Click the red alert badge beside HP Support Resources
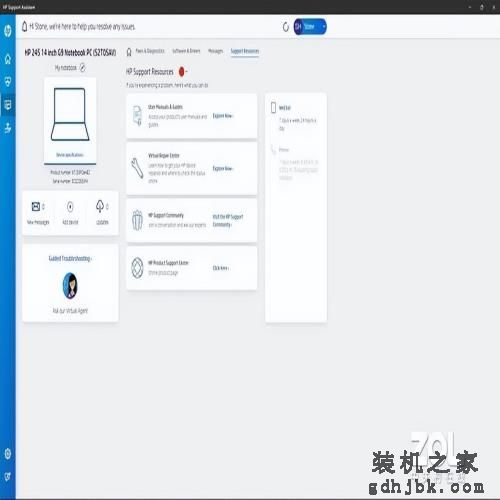Image resolution: width=500 pixels, height=500 pixels. pyautogui.click(x=182, y=71)
